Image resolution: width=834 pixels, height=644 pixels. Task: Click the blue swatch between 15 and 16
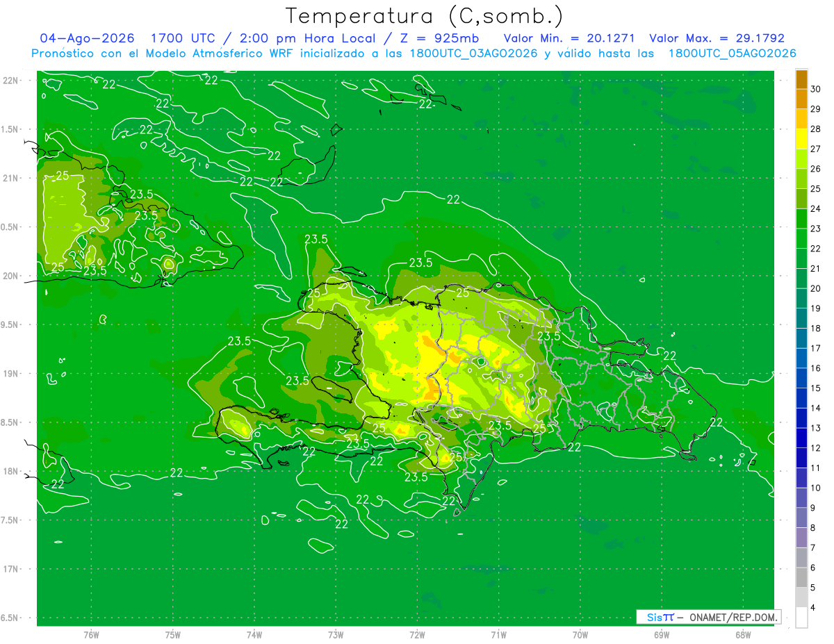(801, 378)
